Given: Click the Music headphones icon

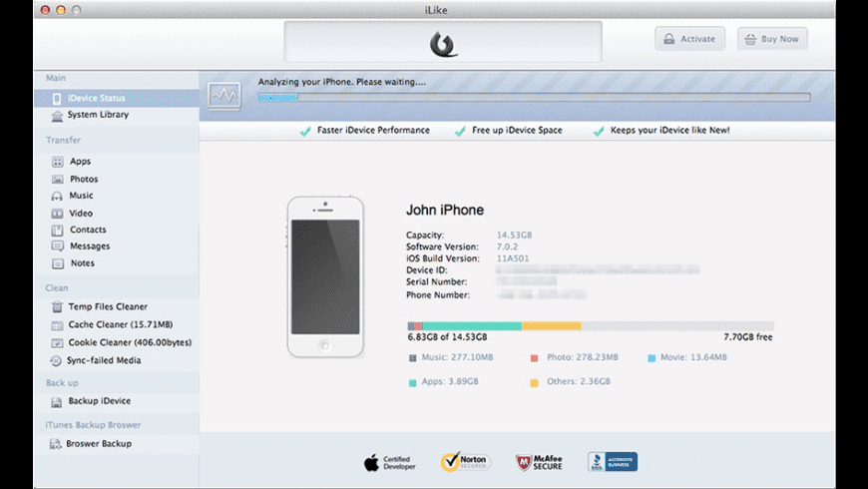Looking at the screenshot, I should click(x=57, y=196).
